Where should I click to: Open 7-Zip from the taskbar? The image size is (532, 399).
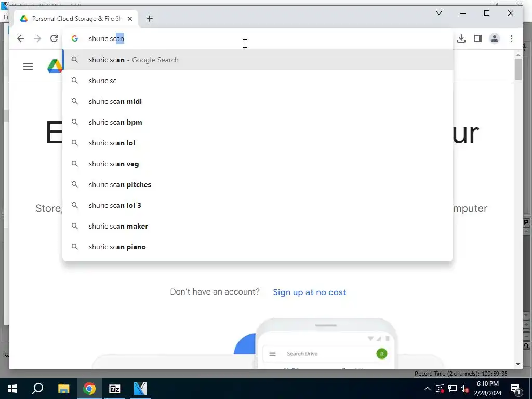click(x=115, y=389)
